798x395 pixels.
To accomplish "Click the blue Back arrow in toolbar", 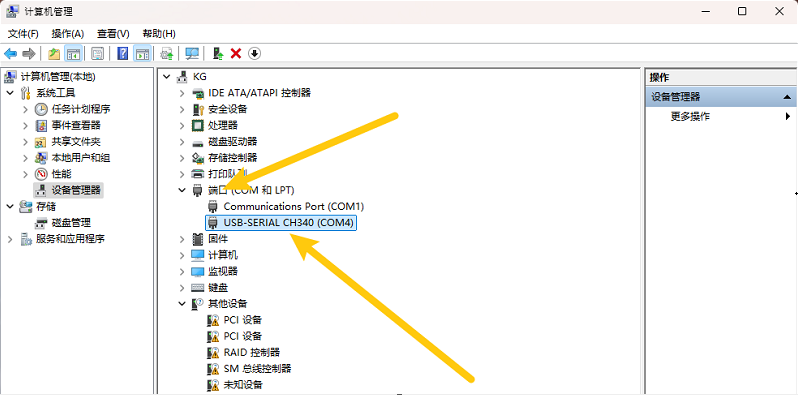I will pyautogui.click(x=11, y=53).
